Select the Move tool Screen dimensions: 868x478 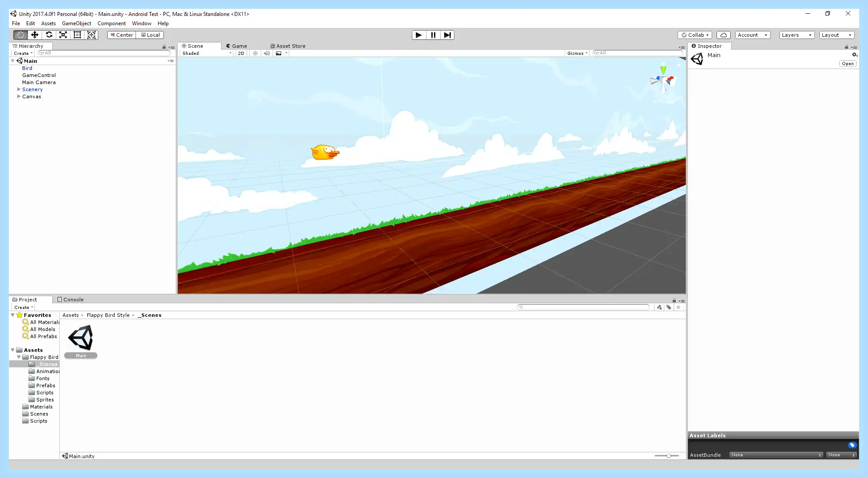[x=35, y=35]
